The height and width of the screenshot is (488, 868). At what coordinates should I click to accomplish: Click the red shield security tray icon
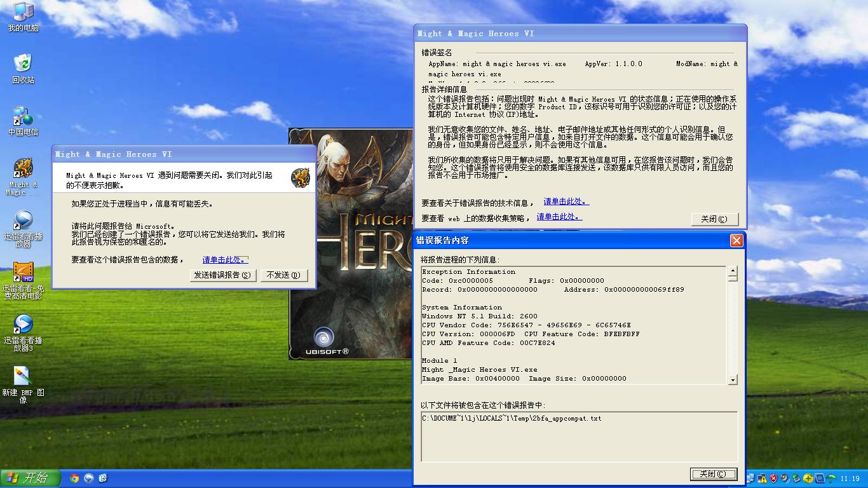pyautogui.click(x=773, y=478)
